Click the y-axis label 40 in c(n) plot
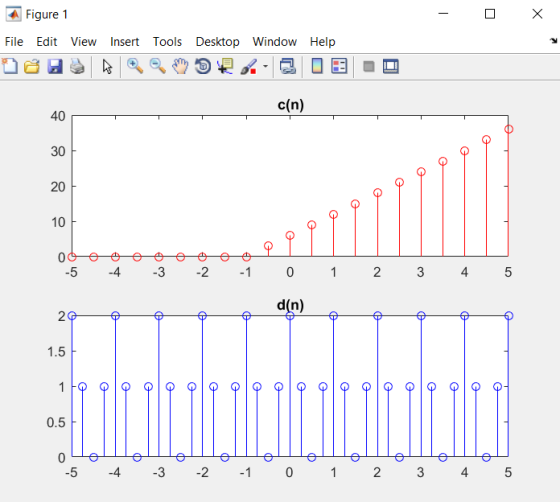Image resolution: width=560 pixels, height=502 pixels. (x=58, y=116)
